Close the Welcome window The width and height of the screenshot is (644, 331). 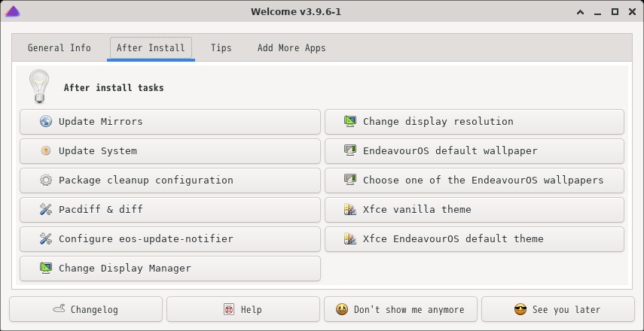pyautogui.click(x=632, y=12)
